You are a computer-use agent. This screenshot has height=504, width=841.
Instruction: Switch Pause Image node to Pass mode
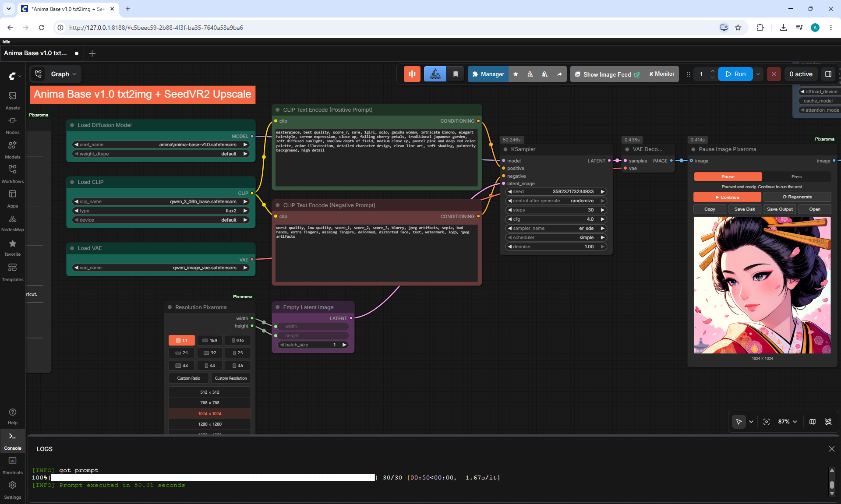tap(796, 176)
